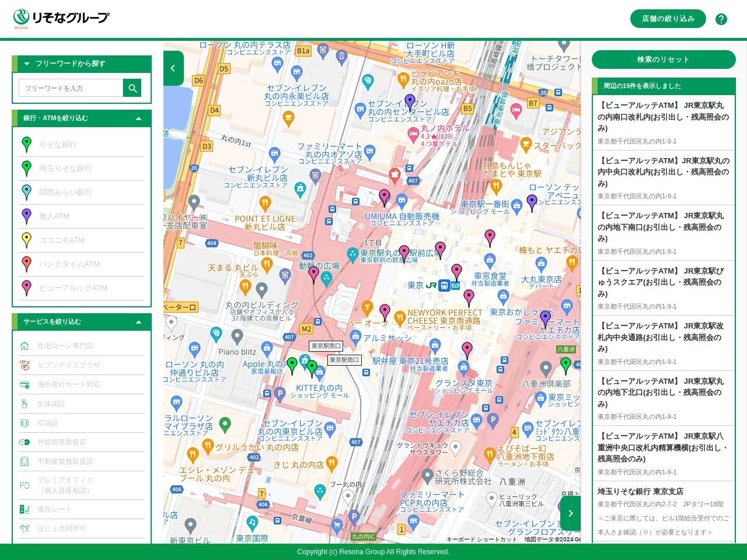Click magenta pin above バー オーク
Viewport: 747px width, 560px height.
pyautogui.click(x=385, y=313)
